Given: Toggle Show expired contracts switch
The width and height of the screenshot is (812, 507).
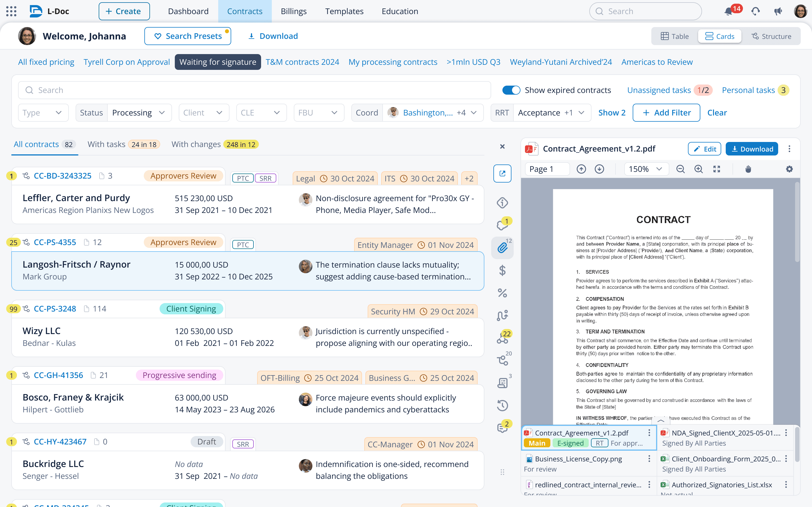Looking at the screenshot, I should tap(511, 90).
